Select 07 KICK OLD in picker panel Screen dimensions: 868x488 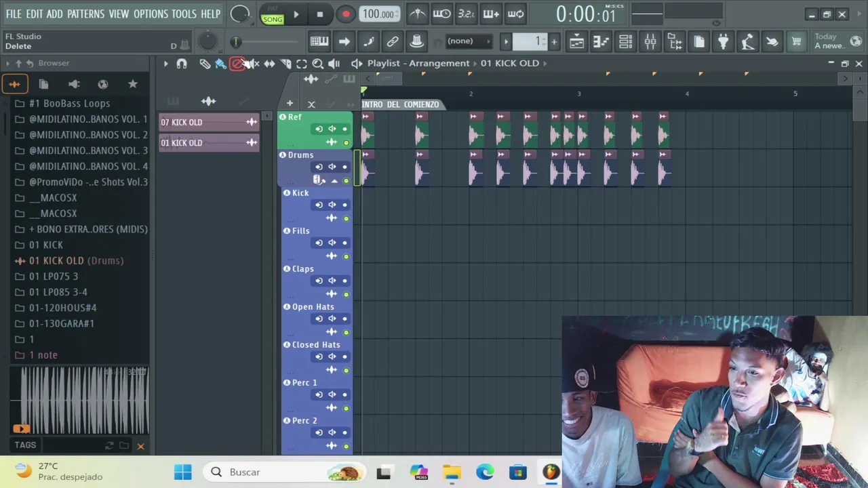click(x=209, y=122)
